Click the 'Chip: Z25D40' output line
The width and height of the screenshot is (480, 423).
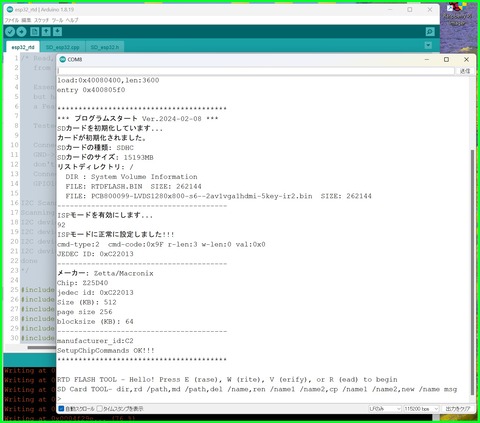coord(82,283)
